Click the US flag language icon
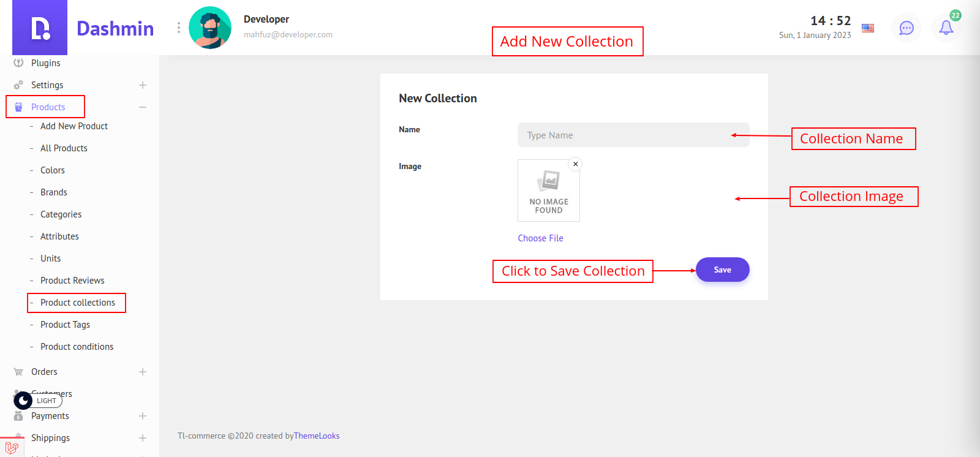This screenshot has height=457, width=980. tap(868, 28)
